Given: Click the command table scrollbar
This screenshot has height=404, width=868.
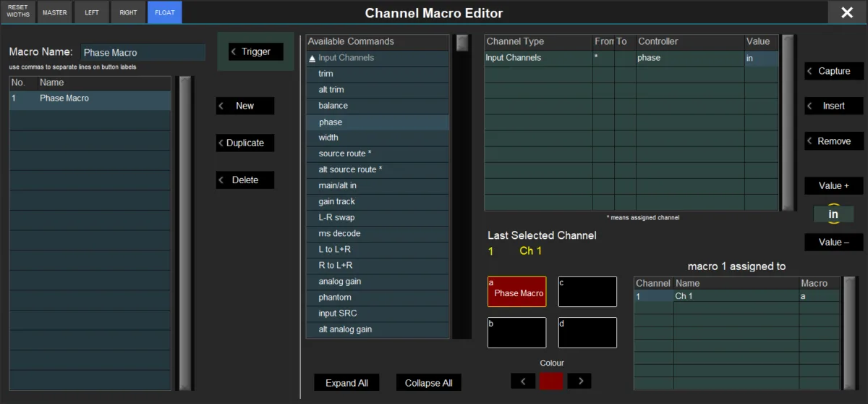Looking at the screenshot, I should point(788,122).
